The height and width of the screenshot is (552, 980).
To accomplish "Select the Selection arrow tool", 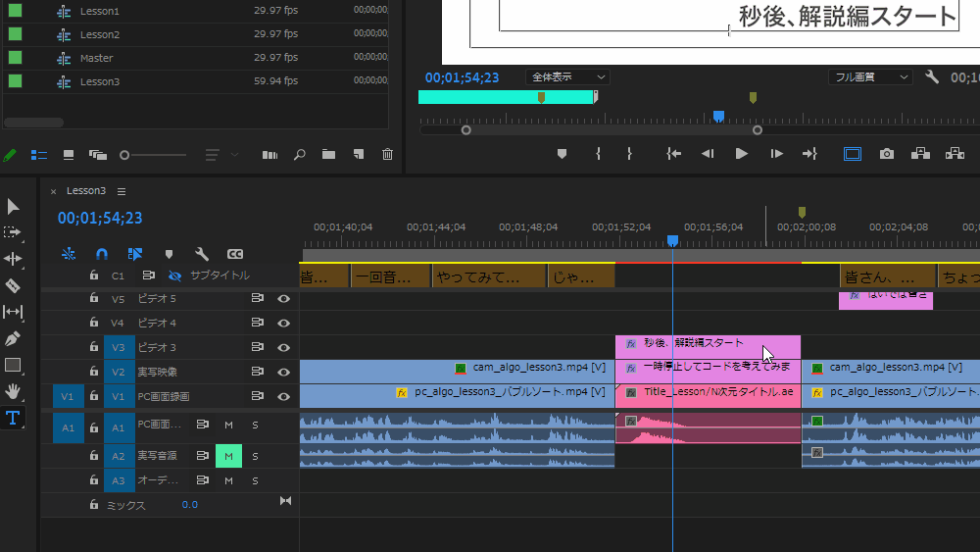I will pos(13,206).
